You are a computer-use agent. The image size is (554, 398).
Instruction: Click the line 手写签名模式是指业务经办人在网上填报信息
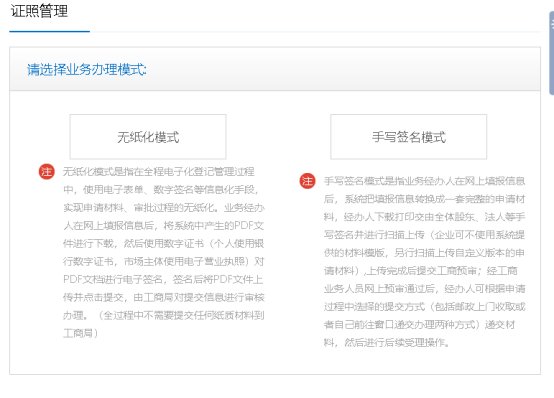coord(424,181)
